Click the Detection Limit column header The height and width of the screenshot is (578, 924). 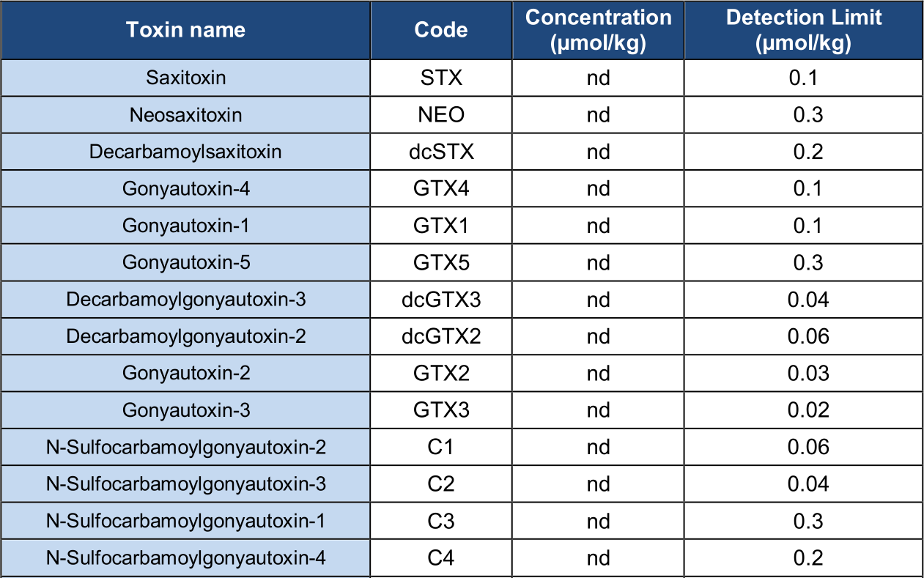(x=803, y=30)
